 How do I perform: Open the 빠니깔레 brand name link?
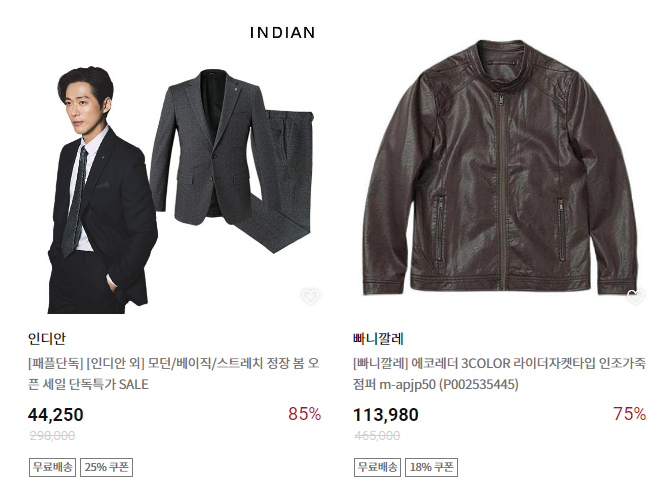click(x=378, y=338)
